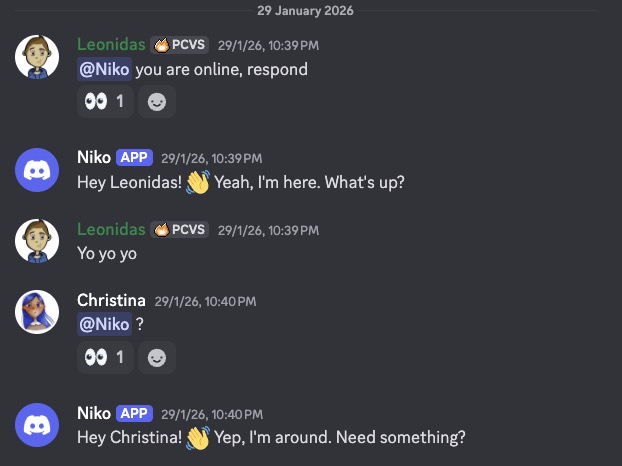Screen dimensions: 622x466
Task: Add a reaction to Christina's message
Action: (156, 357)
